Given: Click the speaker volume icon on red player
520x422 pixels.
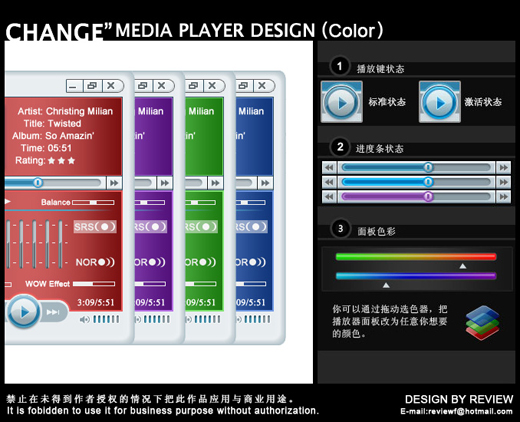Looking at the screenshot, I should pyautogui.click(x=84, y=319).
